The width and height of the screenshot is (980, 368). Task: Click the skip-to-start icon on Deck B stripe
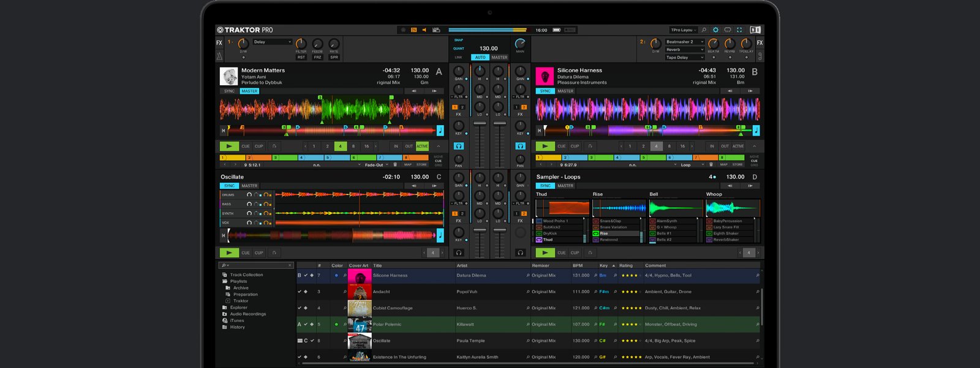click(539, 131)
